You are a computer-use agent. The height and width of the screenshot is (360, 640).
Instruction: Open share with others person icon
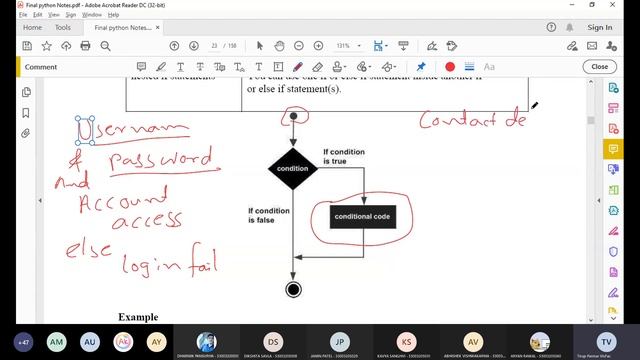611,46
